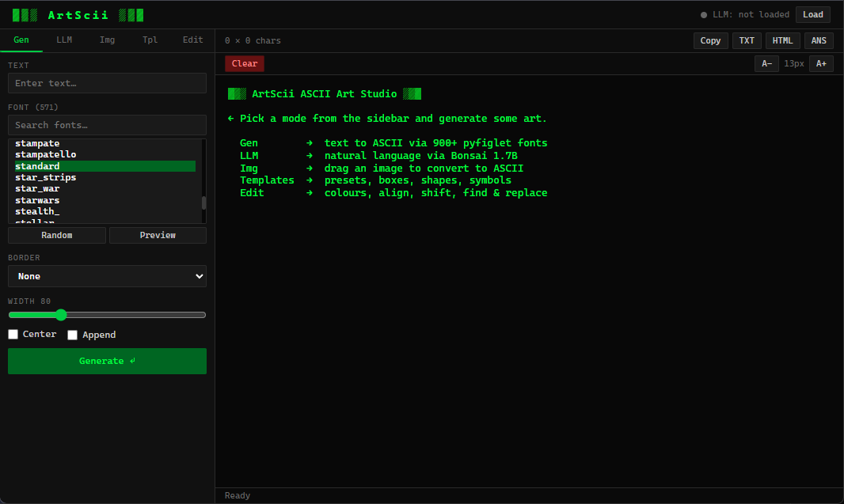This screenshot has height=504, width=844.
Task: Export output as ANS
Action: (x=819, y=41)
